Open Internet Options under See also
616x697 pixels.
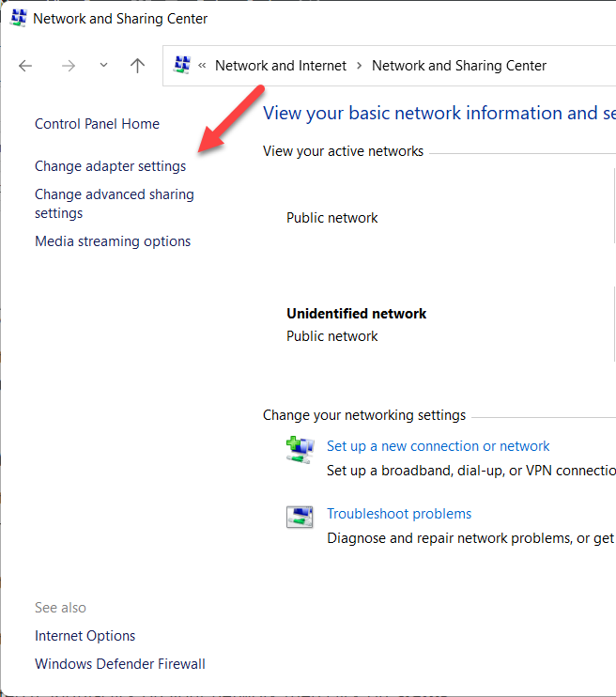click(85, 636)
